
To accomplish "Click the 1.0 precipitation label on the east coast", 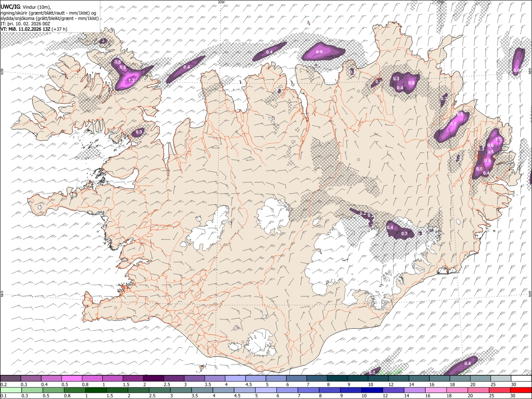I will point(499,139).
